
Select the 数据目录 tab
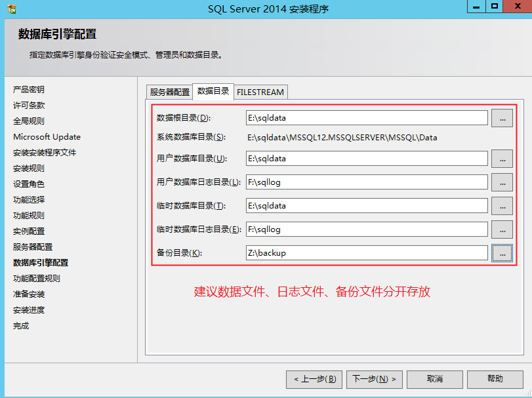point(213,91)
